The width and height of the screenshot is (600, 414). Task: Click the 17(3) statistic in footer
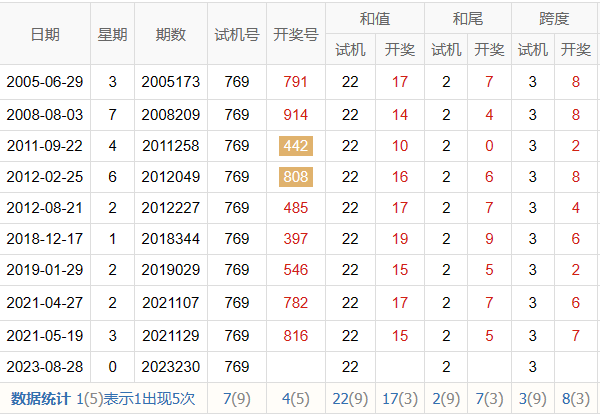400,399
